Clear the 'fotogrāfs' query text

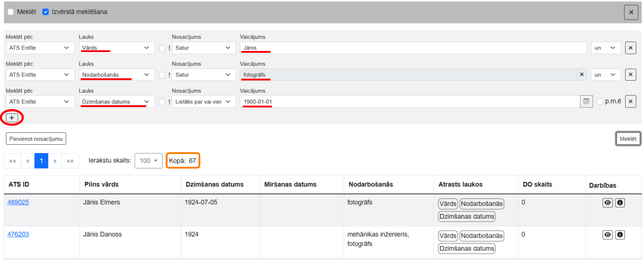[x=582, y=75]
